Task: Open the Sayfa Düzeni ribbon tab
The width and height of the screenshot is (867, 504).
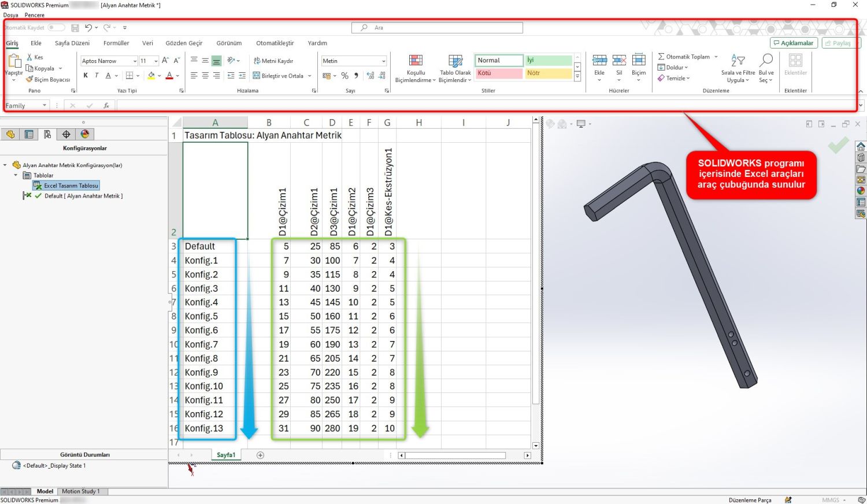Action: point(72,43)
